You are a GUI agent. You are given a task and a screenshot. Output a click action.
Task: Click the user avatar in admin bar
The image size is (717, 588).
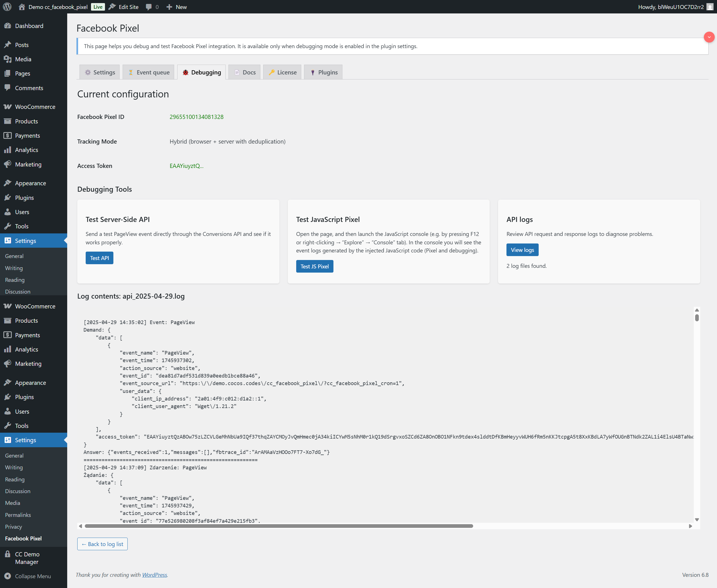tap(709, 7)
